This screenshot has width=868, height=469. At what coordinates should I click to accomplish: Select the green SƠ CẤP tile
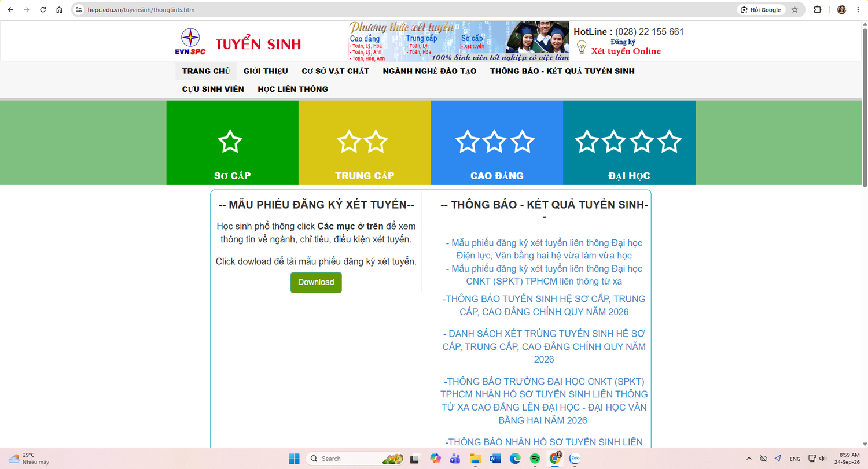(x=233, y=143)
